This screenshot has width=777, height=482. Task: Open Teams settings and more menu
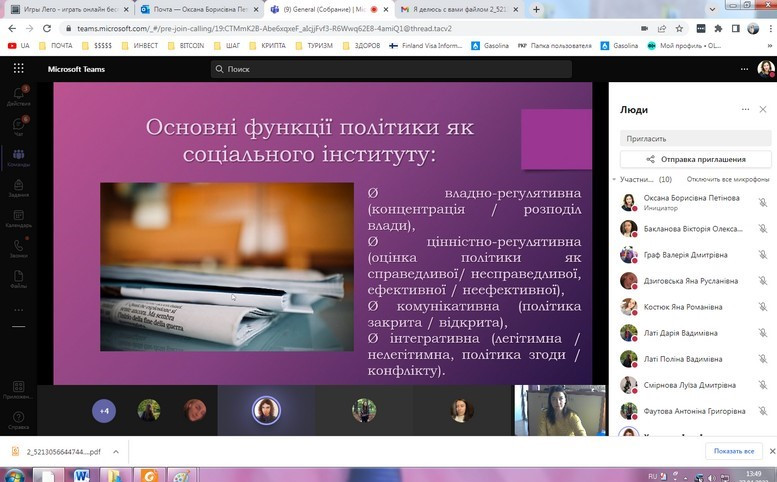tap(744, 69)
